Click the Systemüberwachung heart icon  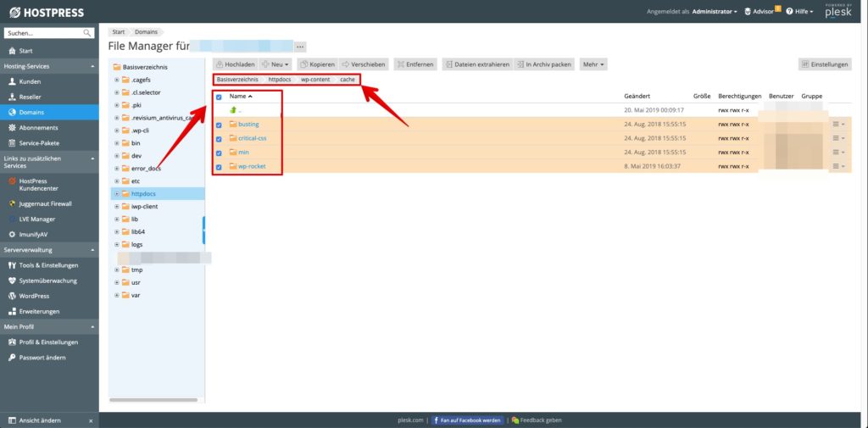(x=12, y=281)
